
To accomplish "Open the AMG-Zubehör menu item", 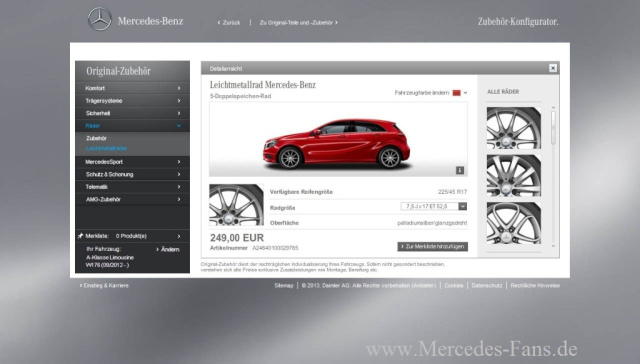I will tap(132, 200).
